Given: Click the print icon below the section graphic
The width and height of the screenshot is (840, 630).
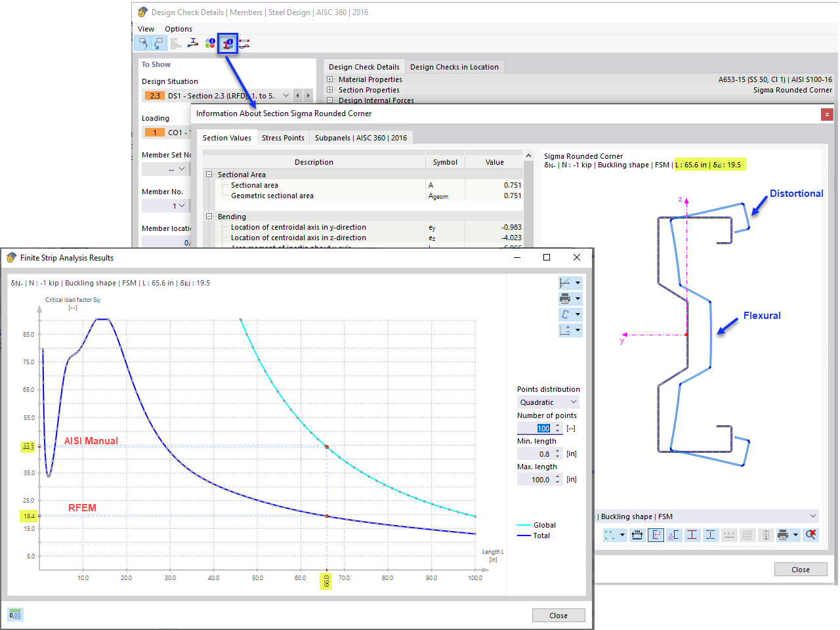Looking at the screenshot, I should click(x=783, y=535).
